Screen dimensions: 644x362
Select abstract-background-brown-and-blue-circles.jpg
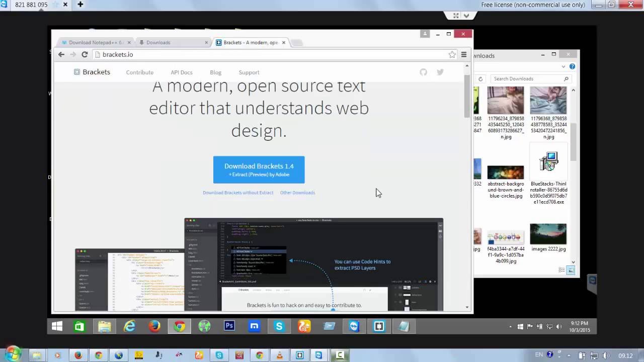click(506, 182)
